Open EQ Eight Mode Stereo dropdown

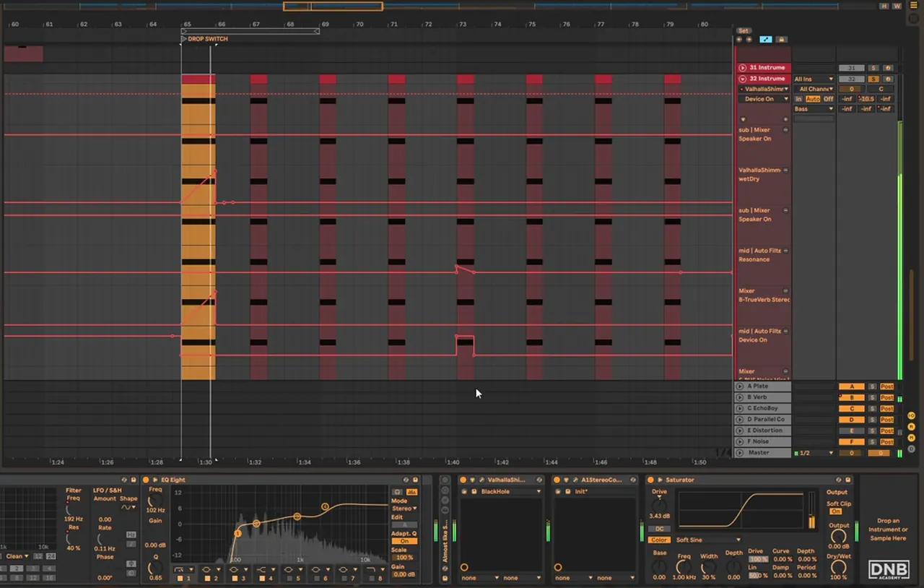[x=404, y=509]
